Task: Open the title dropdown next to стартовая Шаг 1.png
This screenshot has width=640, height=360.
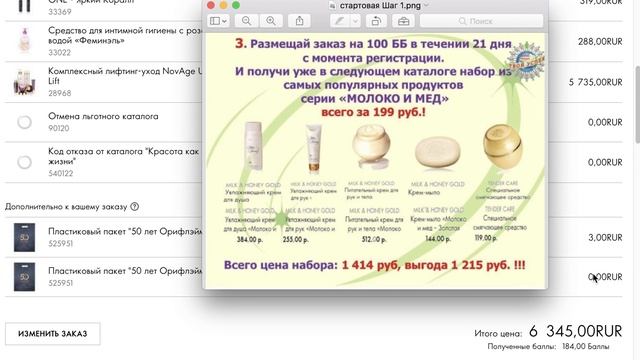Action: pos(427,5)
